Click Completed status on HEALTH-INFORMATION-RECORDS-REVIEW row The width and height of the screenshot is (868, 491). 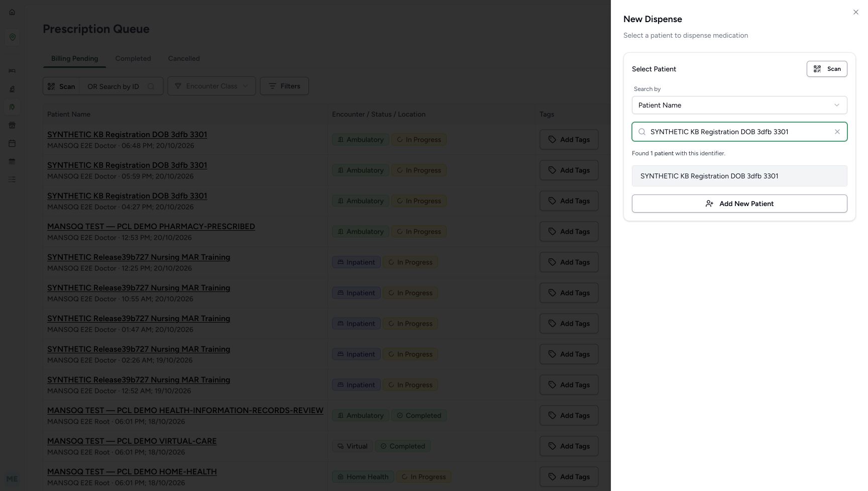click(419, 416)
